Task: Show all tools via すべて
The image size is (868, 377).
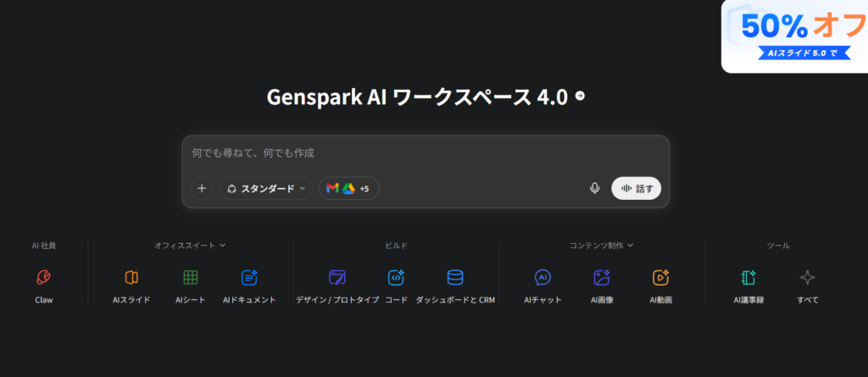Action: (x=808, y=286)
